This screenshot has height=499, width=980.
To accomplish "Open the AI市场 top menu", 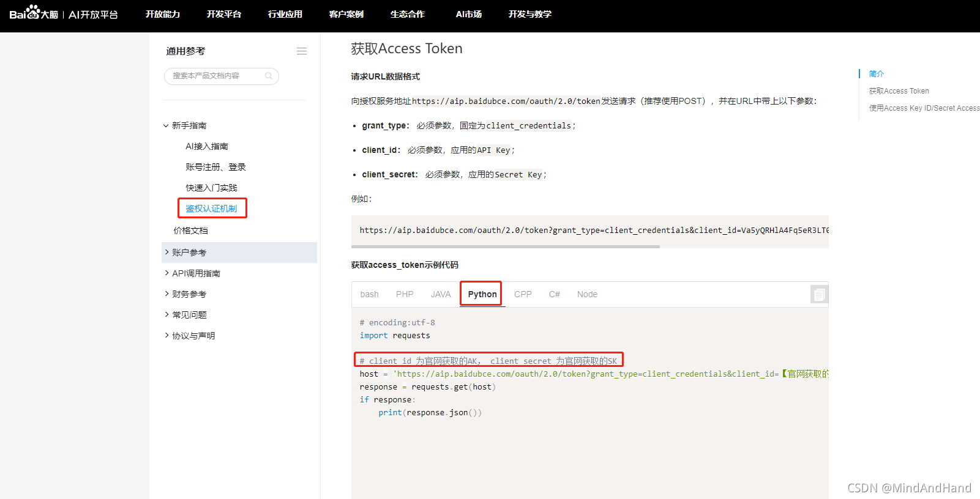I will coord(469,14).
